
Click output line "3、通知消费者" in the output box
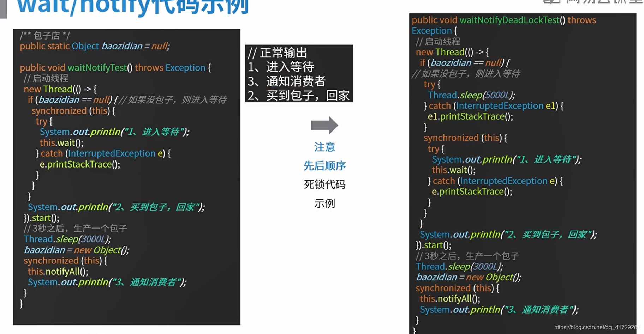(x=286, y=81)
